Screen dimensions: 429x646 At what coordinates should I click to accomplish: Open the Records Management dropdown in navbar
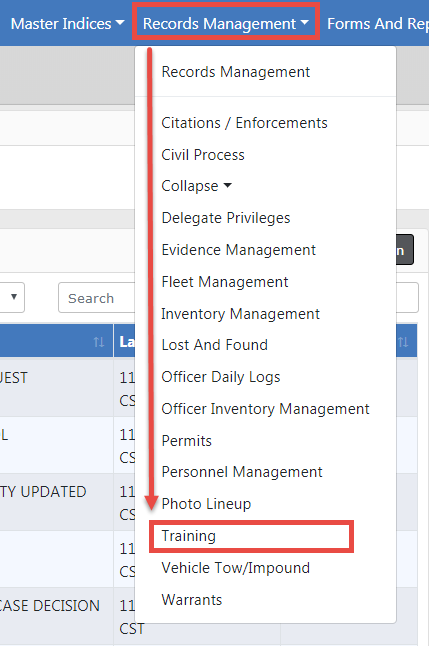[225, 23]
